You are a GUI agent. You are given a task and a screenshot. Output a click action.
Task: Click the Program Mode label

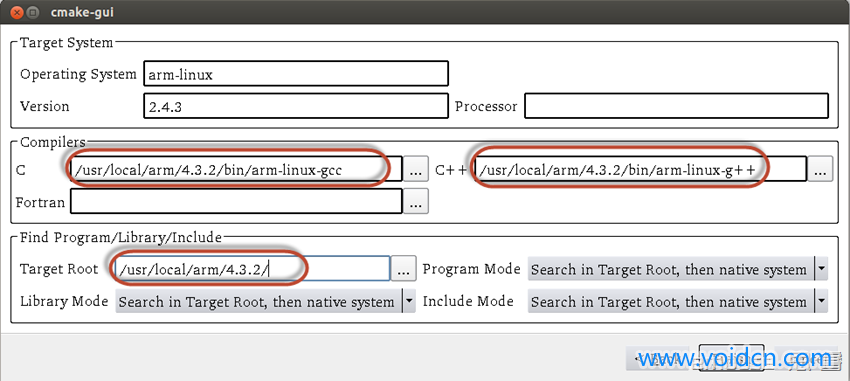471,269
